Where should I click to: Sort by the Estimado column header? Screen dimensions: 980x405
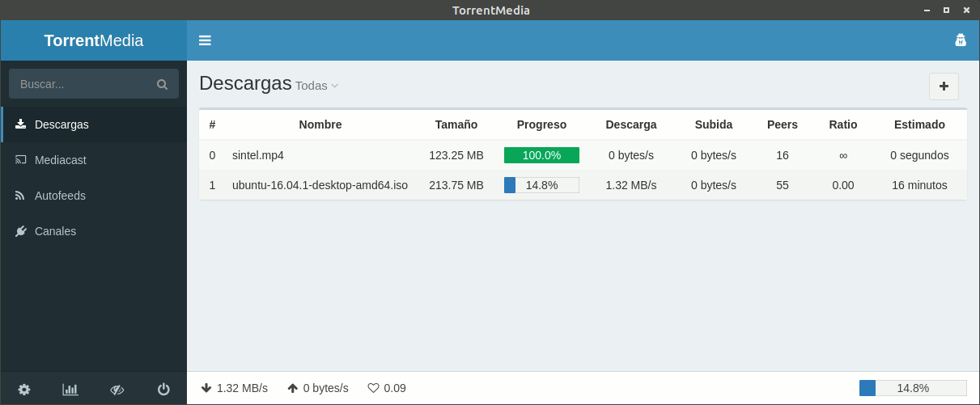[x=919, y=124]
